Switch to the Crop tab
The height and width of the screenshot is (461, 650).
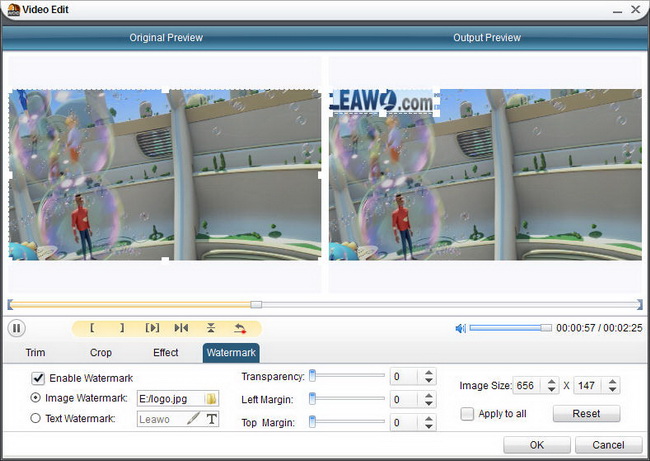pyautogui.click(x=101, y=352)
